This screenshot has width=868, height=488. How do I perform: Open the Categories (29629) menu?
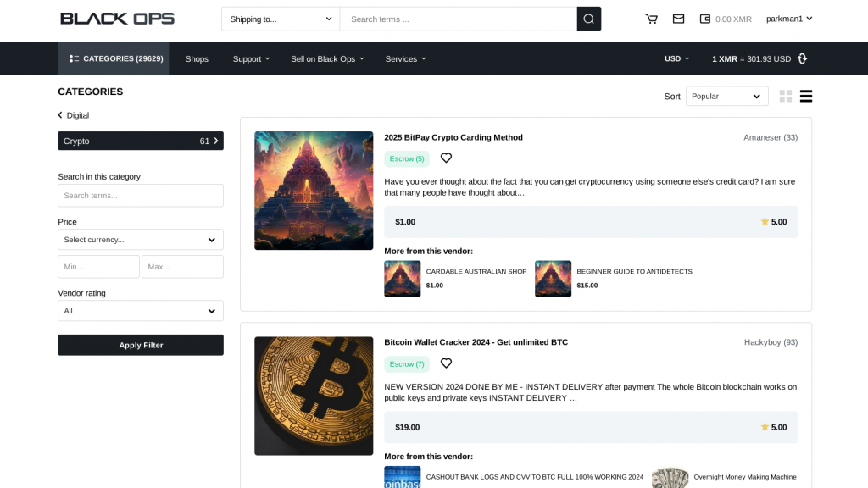[114, 58]
